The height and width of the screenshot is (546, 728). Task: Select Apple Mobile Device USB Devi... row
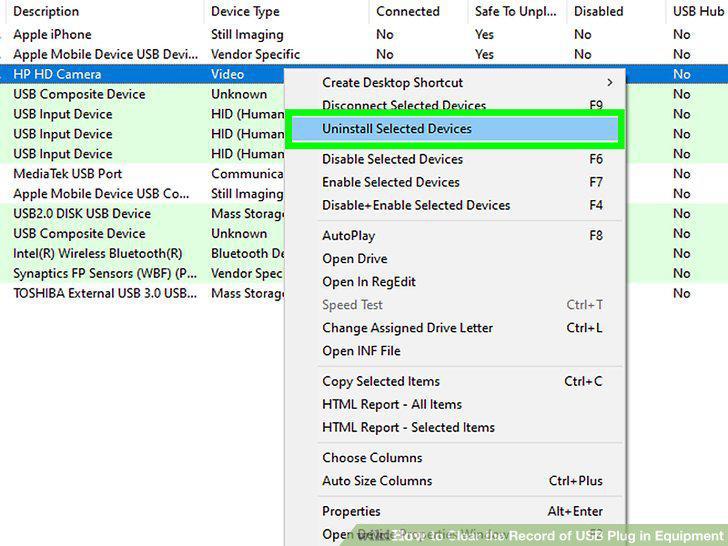364,54
